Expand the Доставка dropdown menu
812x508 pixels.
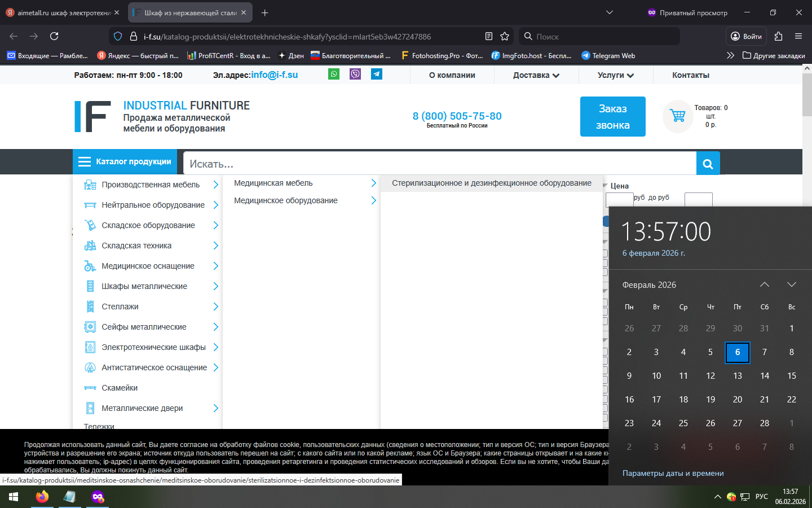(x=536, y=75)
